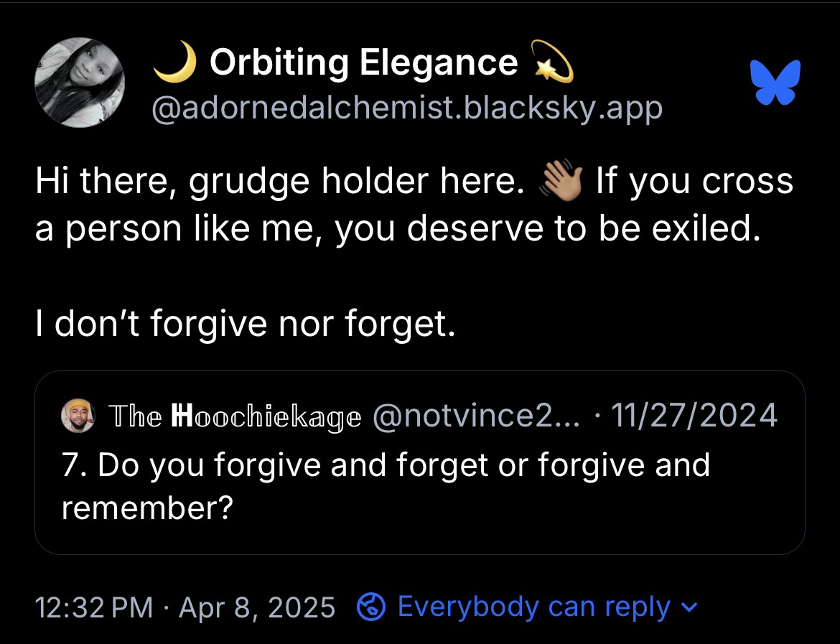Click the "I don't forgive nor forget." line
This screenshot has width=840, height=644.
point(245,325)
